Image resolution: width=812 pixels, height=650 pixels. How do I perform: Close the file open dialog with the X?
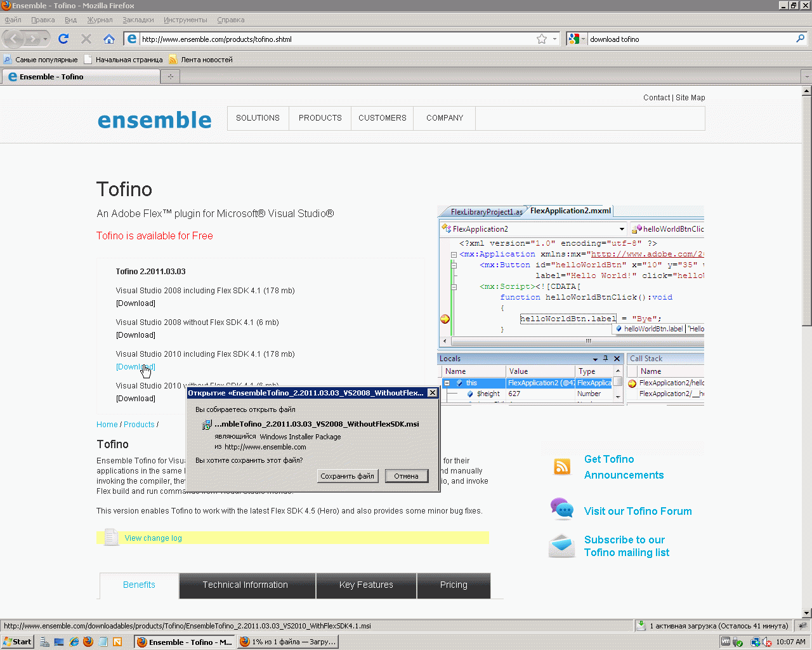[432, 393]
